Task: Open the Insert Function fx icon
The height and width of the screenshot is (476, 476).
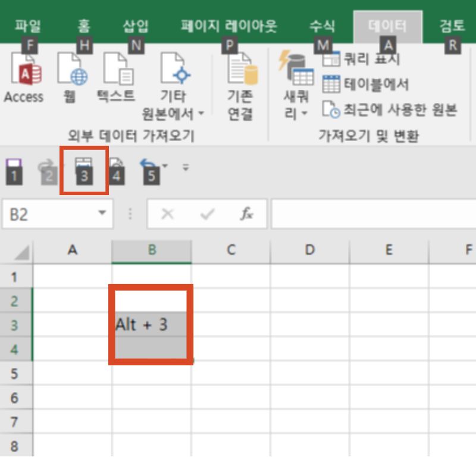Action: pos(247,214)
